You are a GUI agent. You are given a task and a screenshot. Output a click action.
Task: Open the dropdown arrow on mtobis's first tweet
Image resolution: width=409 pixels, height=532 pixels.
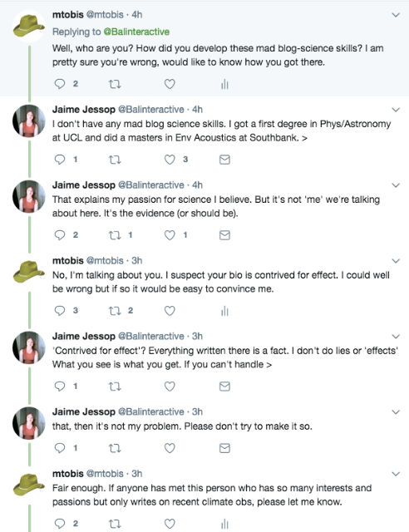pyautogui.click(x=396, y=15)
